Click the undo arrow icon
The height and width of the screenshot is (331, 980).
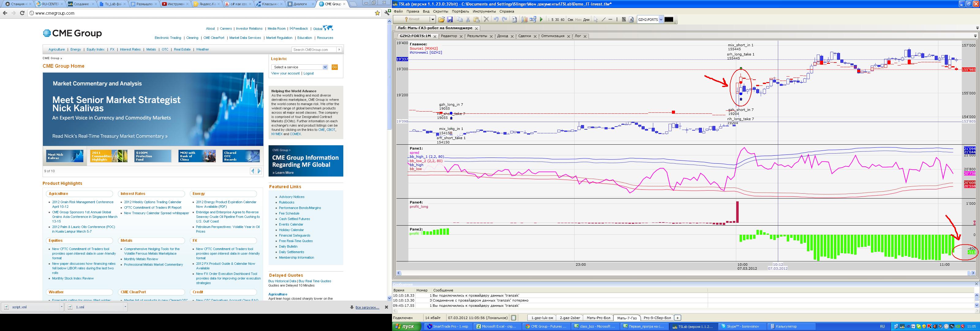click(496, 19)
